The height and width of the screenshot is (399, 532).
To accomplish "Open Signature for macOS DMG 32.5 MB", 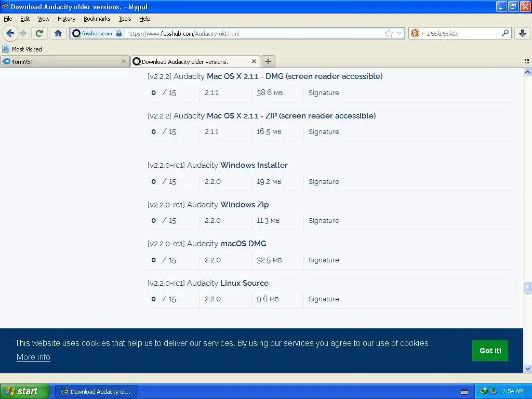I will point(324,260).
